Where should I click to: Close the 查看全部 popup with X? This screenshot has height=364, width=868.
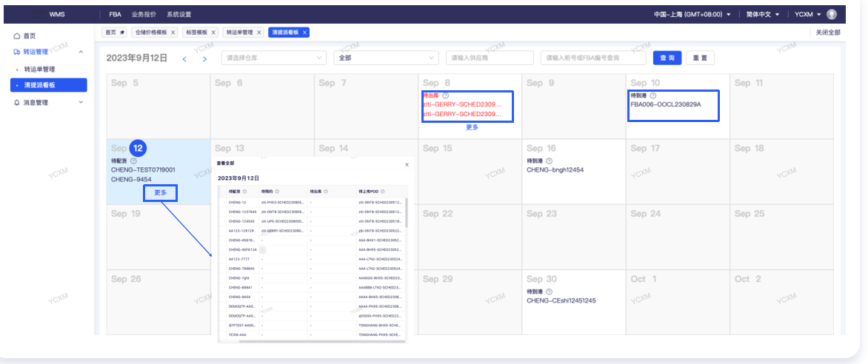click(406, 164)
